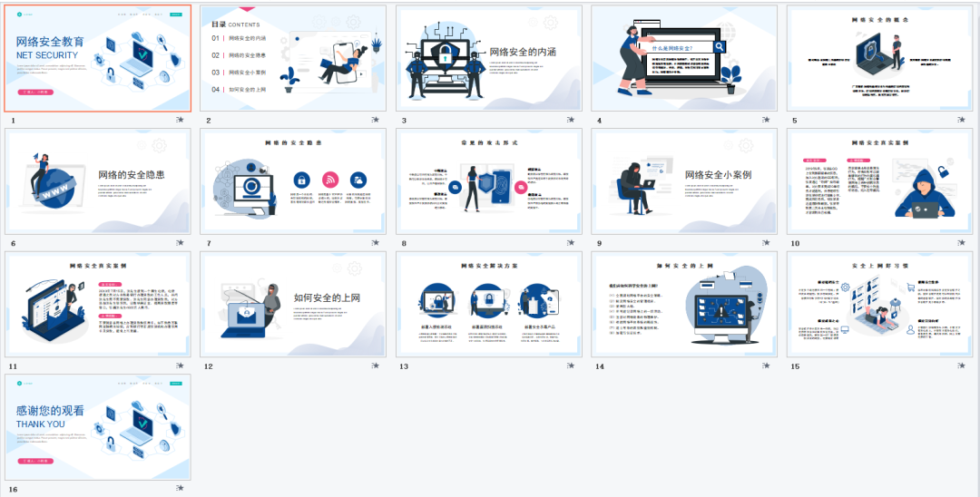Click the number label "9" below its slide
Image resolution: width=980 pixels, height=497 pixels.
[x=600, y=243]
